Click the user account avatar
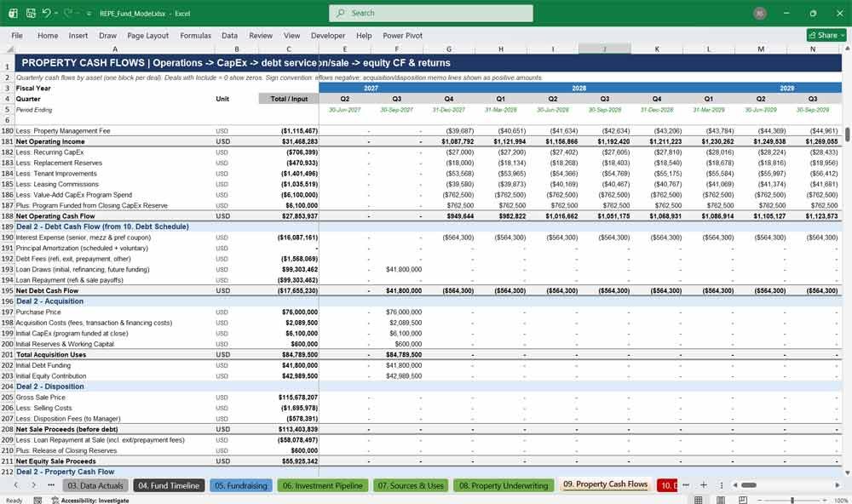852x504 pixels. point(760,13)
